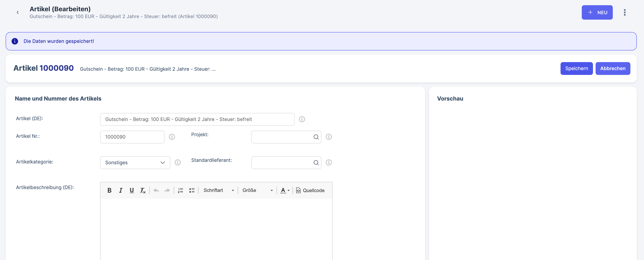Open the text color picker
The height and width of the screenshot is (260, 644).
tap(285, 190)
